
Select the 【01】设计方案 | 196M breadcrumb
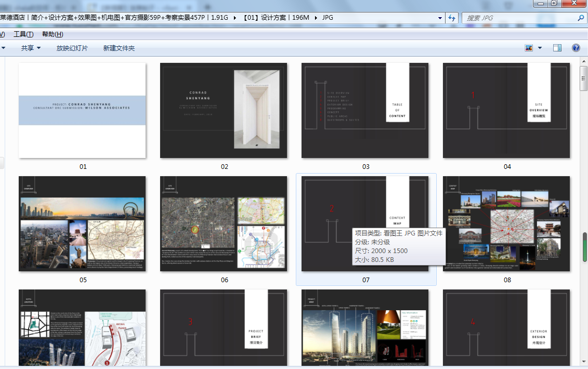coord(276,18)
